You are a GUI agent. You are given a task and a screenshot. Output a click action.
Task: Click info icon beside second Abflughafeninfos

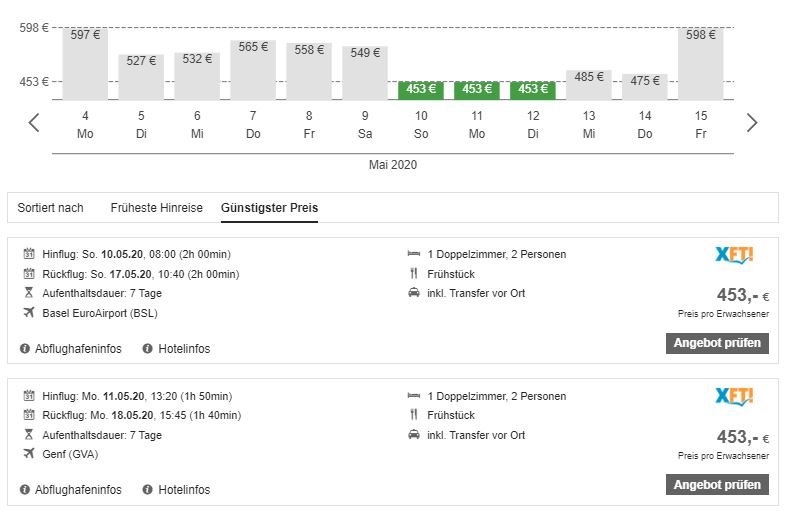(25, 490)
